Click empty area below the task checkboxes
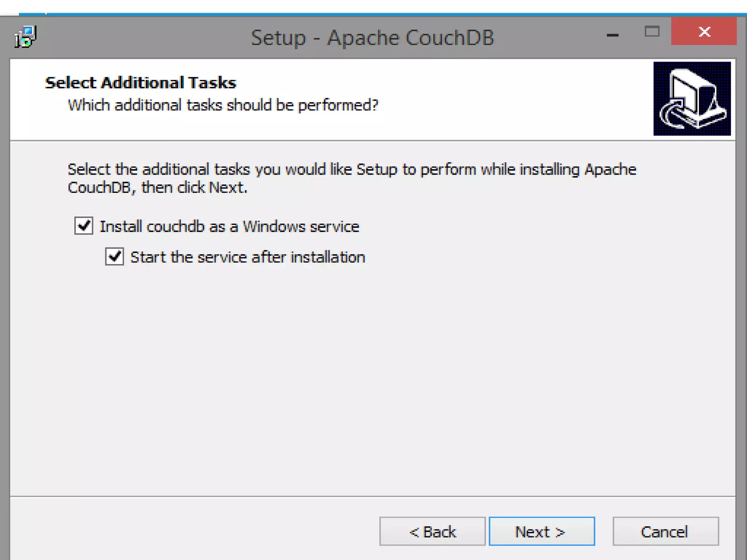Screen dimensions: 747x560 (365, 365)
